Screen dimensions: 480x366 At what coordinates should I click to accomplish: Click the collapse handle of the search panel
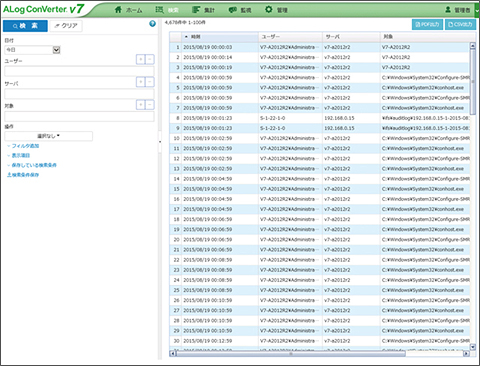(x=160, y=142)
